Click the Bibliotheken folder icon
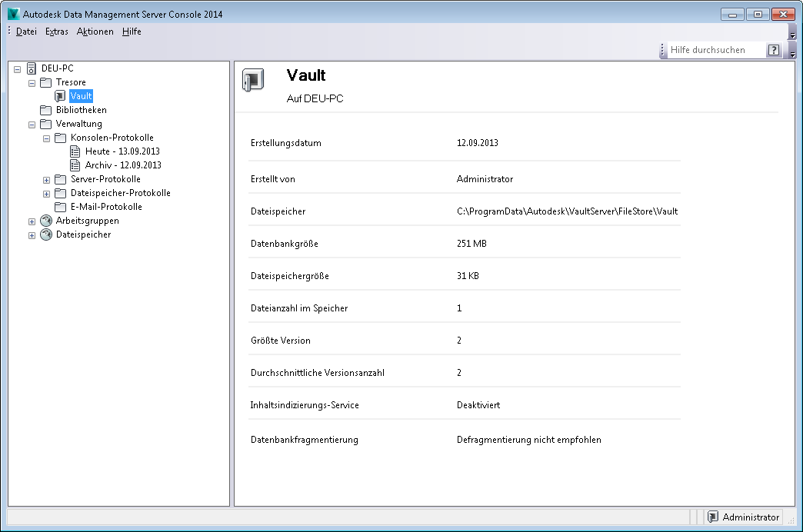 tap(46, 110)
